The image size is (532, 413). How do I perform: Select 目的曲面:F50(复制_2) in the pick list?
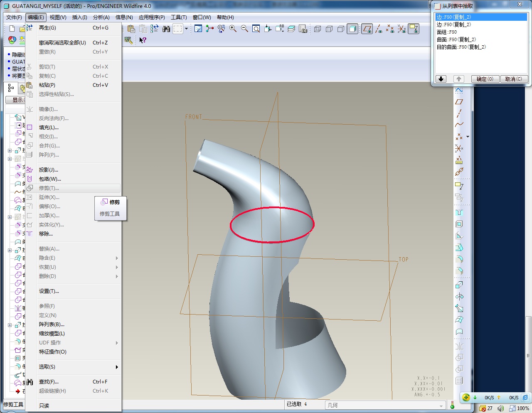click(481, 47)
